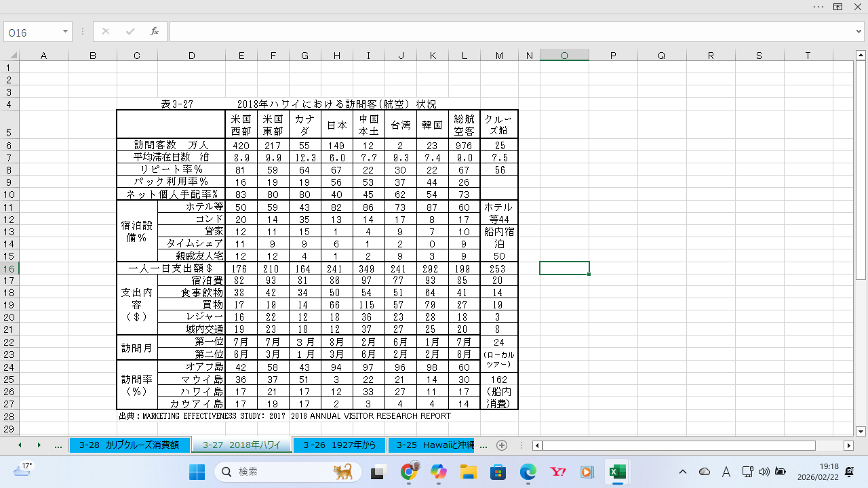
Task: Expand the Name Box dropdown arrow
Action: tap(66, 31)
